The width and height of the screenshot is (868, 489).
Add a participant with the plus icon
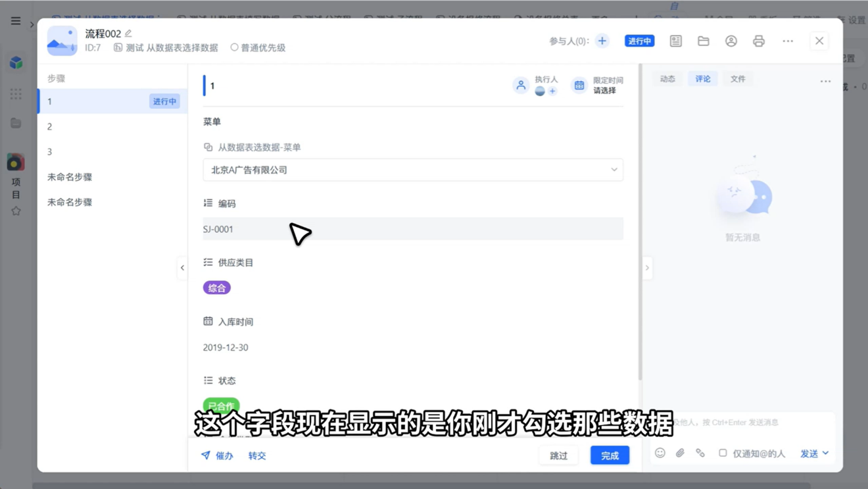[602, 41]
